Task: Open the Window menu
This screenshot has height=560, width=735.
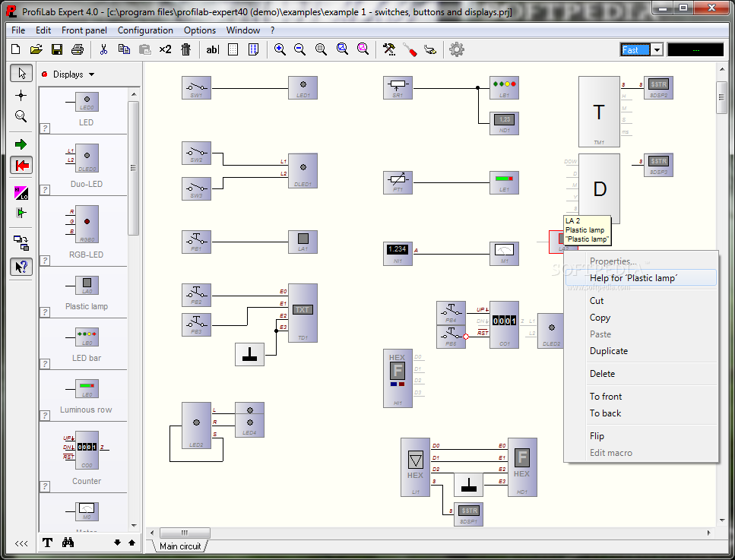Action: point(242,30)
